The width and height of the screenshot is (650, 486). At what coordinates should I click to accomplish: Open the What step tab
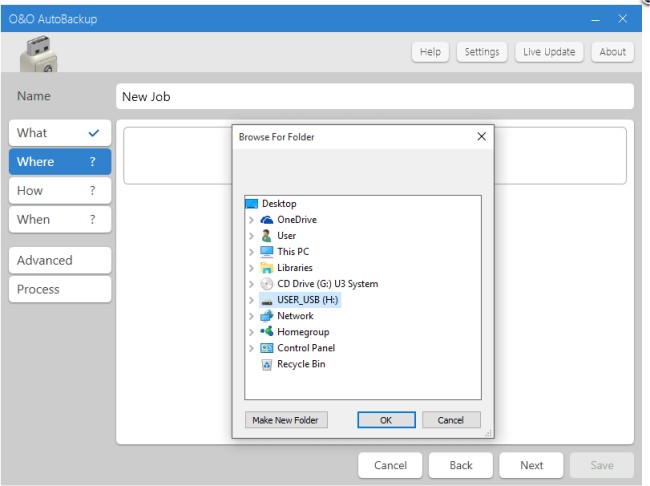(x=60, y=133)
